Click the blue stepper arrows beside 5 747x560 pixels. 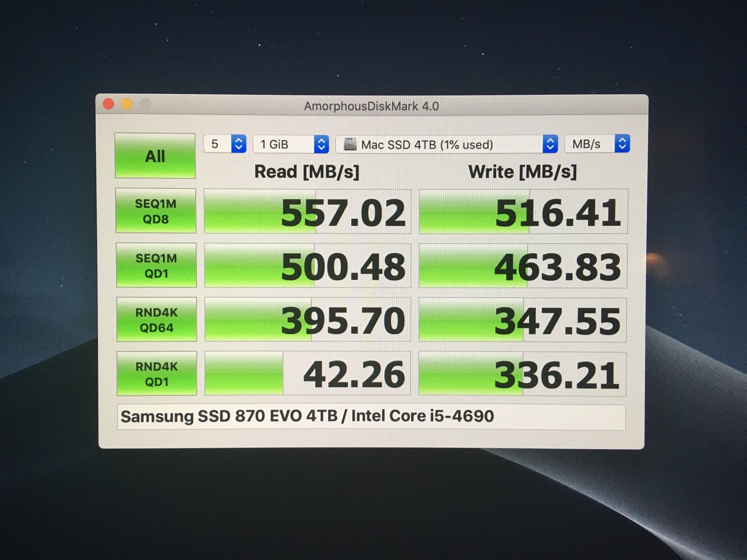coord(239,144)
